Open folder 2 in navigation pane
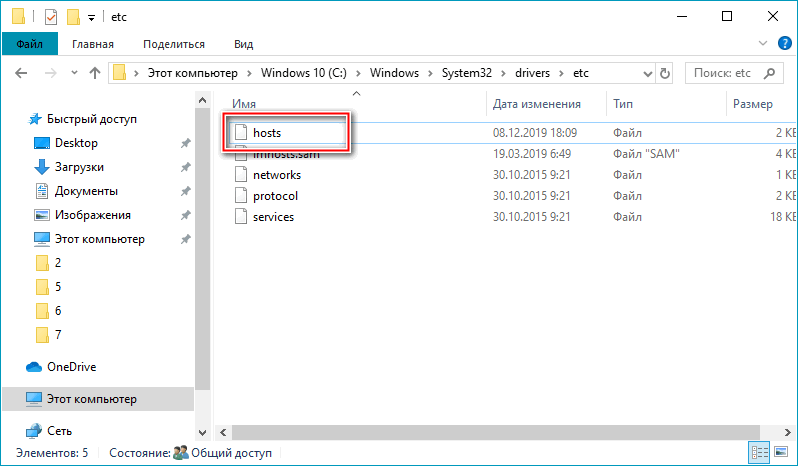Viewport: 798px width, 466px height. coord(58,263)
